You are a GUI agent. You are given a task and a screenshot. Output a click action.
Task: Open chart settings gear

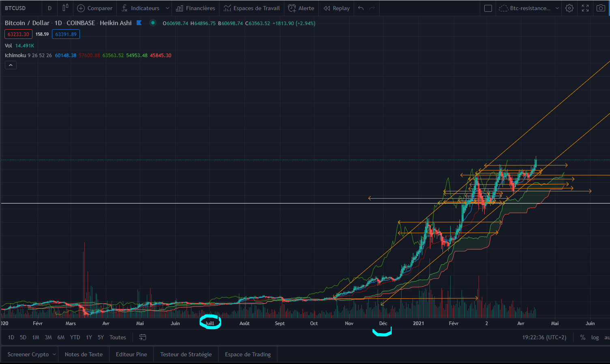point(569,8)
